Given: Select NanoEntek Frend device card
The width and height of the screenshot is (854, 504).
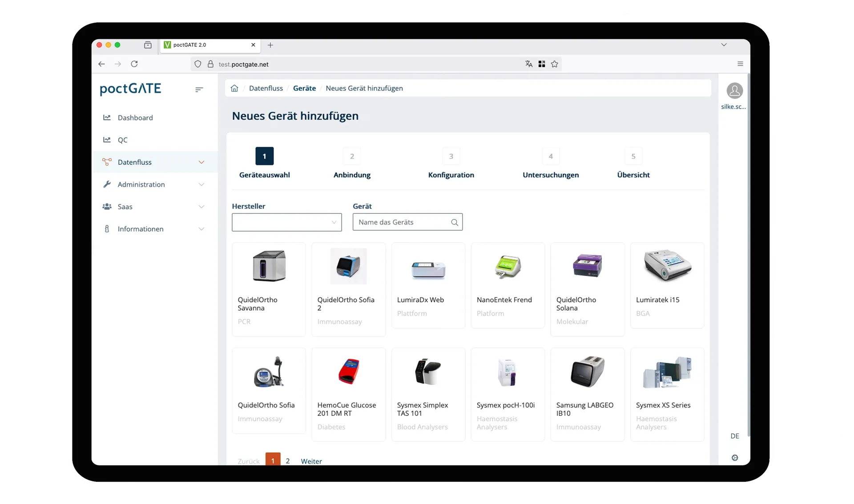Looking at the screenshot, I should (508, 285).
